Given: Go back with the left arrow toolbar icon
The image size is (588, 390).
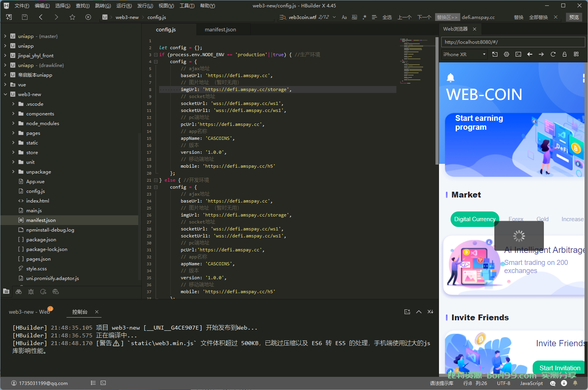Looking at the screenshot, I should click(x=41, y=17).
